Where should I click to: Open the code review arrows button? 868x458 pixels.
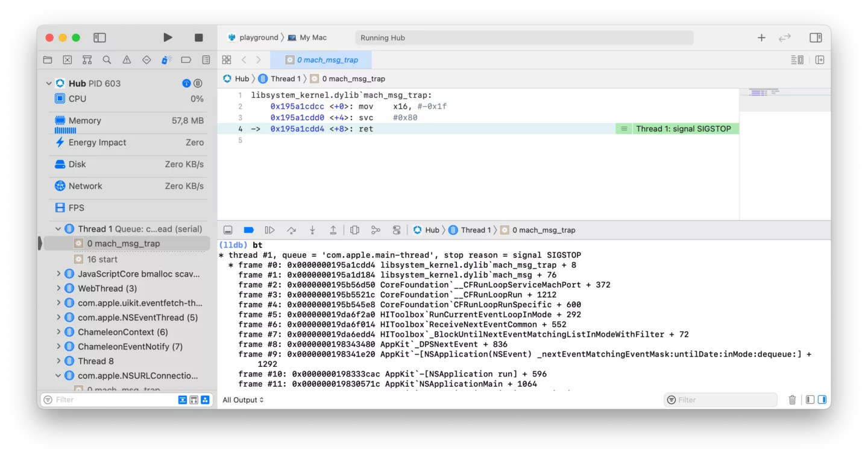pyautogui.click(x=784, y=37)
